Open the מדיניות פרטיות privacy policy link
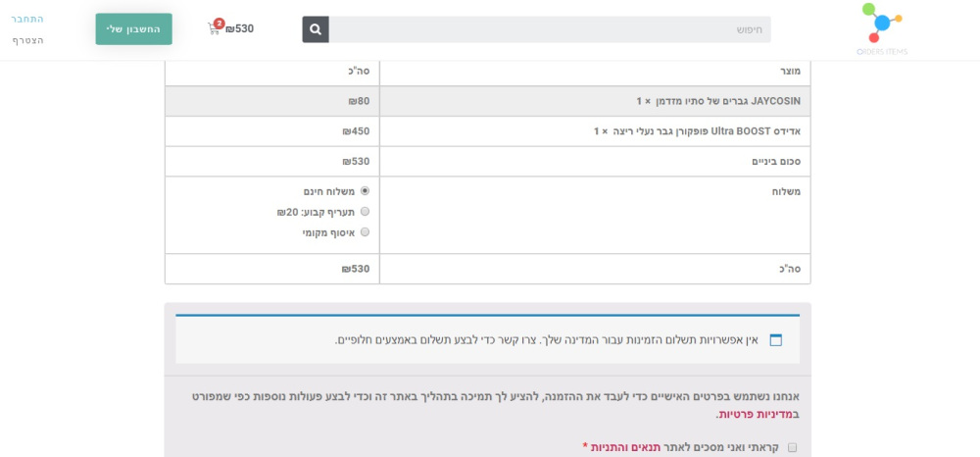 pos(759,415)
